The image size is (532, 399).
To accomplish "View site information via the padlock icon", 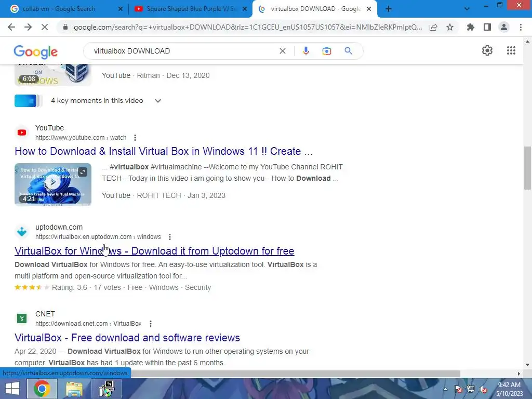I will click(x=65, y=27).
